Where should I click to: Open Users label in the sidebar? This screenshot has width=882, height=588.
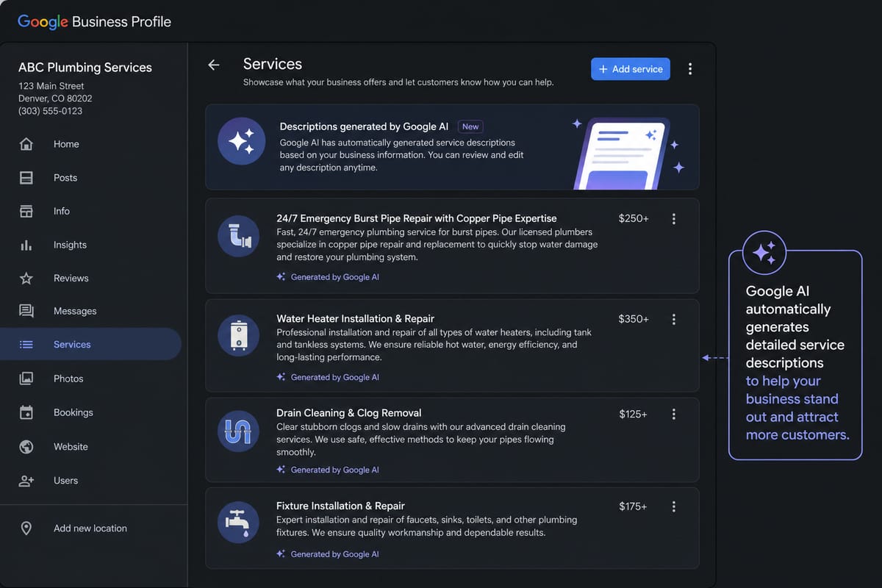click(x=65, y=481)
